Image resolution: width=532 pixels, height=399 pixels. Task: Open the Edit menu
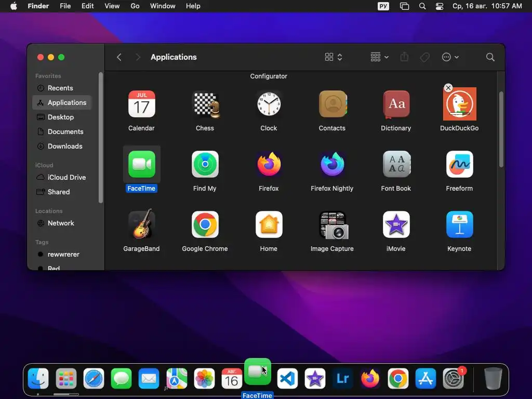[x=87, y=6]
